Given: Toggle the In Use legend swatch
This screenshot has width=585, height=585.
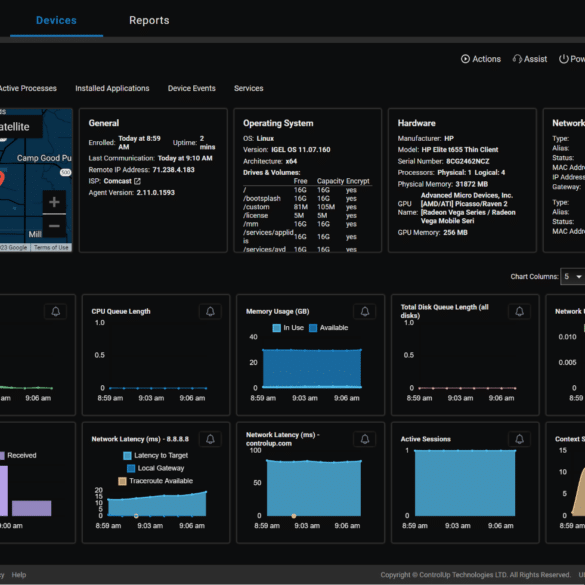Looking at the screenshot, I should coord(276,328).
